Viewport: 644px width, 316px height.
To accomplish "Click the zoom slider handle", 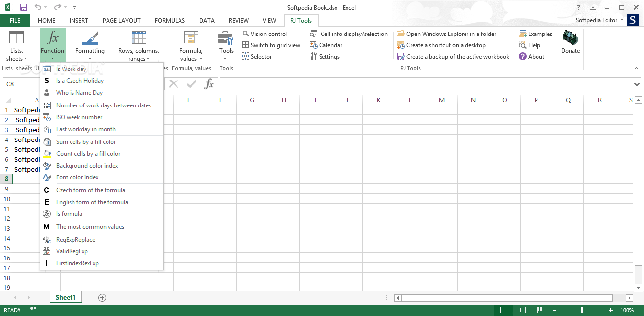I will (582, 310).
